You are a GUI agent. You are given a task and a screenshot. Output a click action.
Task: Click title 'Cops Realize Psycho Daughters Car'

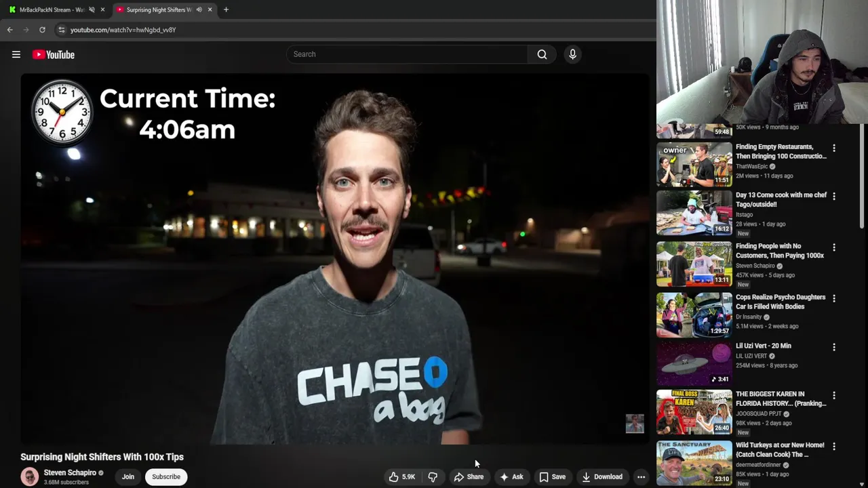[781, 302]
